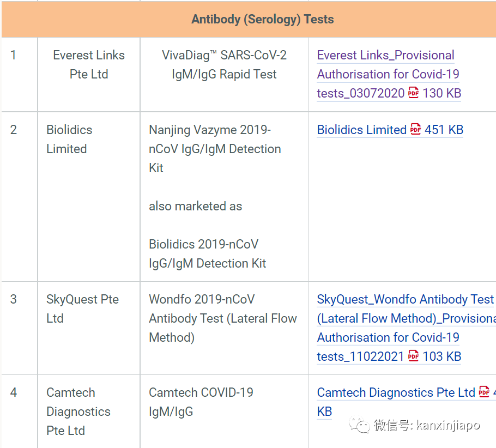Click the Antibody (Serology) Tests header
Image resolution: width=496 pixels, height=448 pixels.
pos(263,19)
